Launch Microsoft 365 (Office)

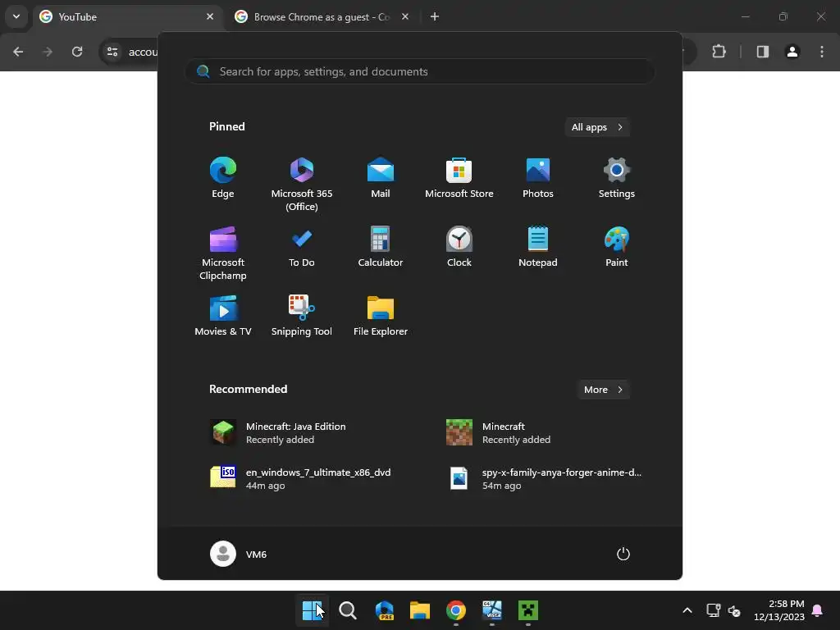302,185
